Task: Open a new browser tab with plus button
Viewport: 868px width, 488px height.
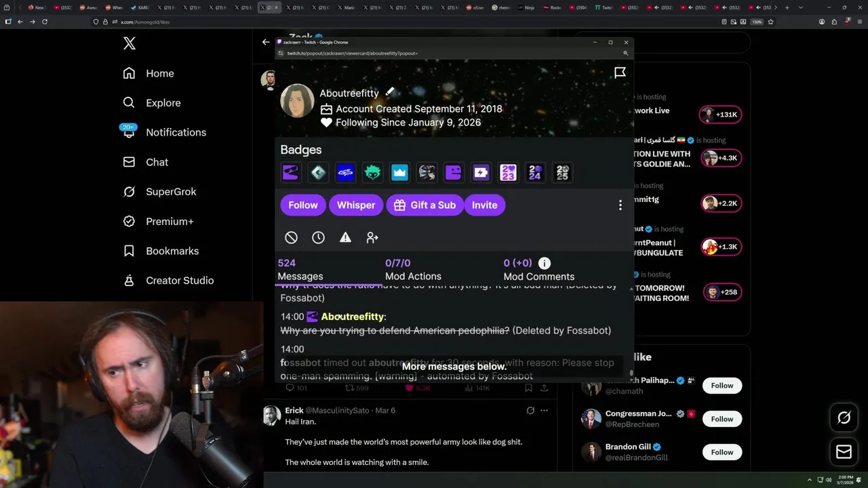Action: (787, 7)
